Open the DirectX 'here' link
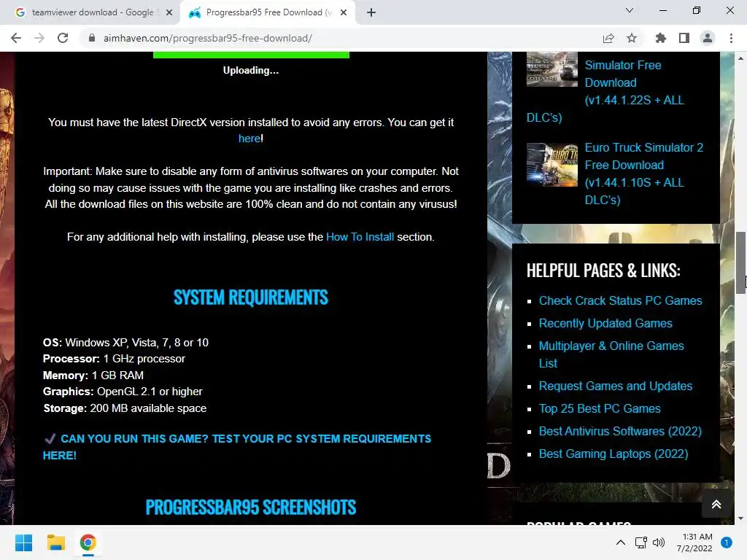Image resolution: width=747 pixels, height=560 pixels. click(249, 139)
